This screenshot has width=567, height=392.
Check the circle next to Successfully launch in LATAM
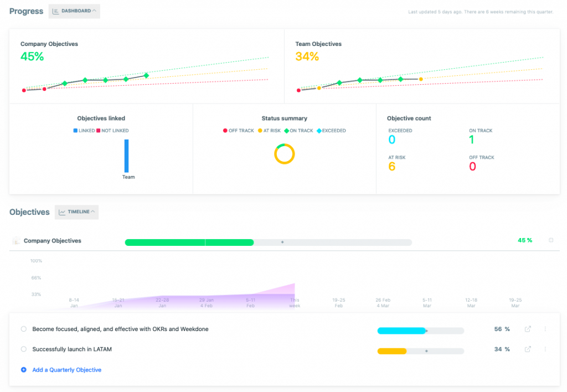pos(23,349)
